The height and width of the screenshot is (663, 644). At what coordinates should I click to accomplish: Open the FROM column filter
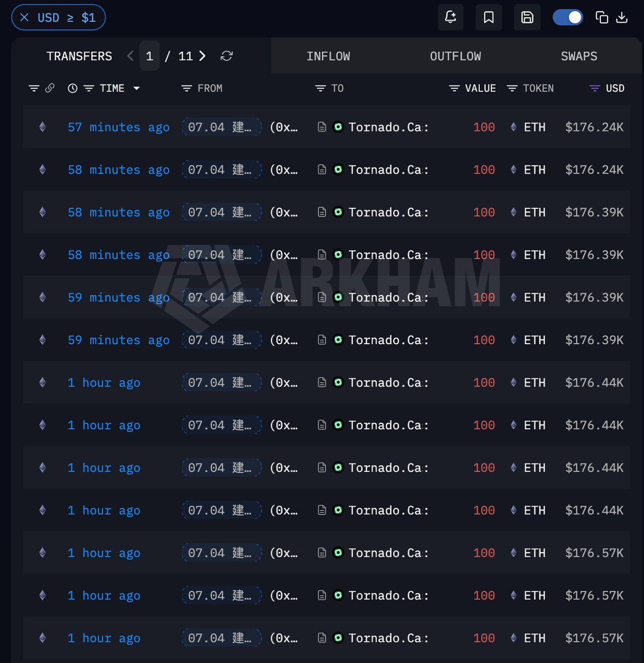click(187, 88)
